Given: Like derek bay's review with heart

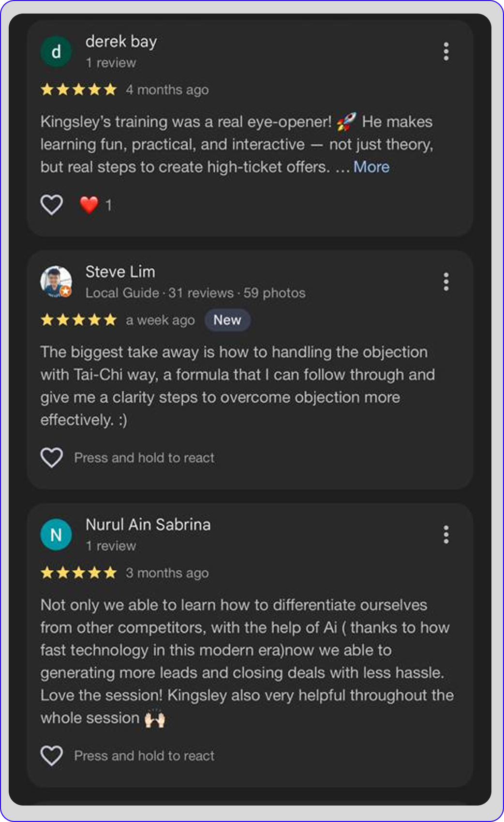Looking at the screenshot, I should tap(52, 205).
